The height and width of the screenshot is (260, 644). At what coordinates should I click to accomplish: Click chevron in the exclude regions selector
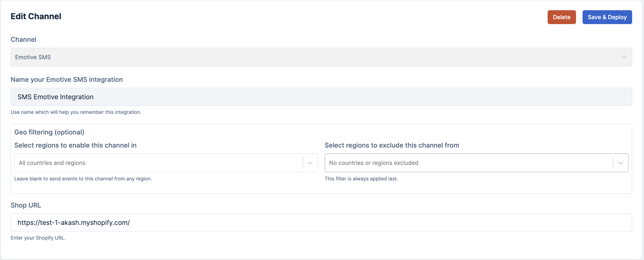coord(621,163)
